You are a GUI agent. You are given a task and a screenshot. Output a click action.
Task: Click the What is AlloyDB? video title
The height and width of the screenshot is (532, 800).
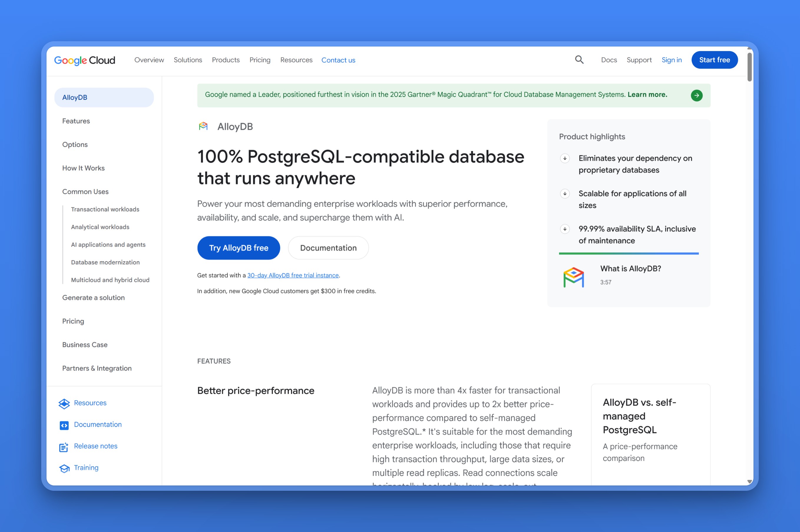tap(630, 268)
